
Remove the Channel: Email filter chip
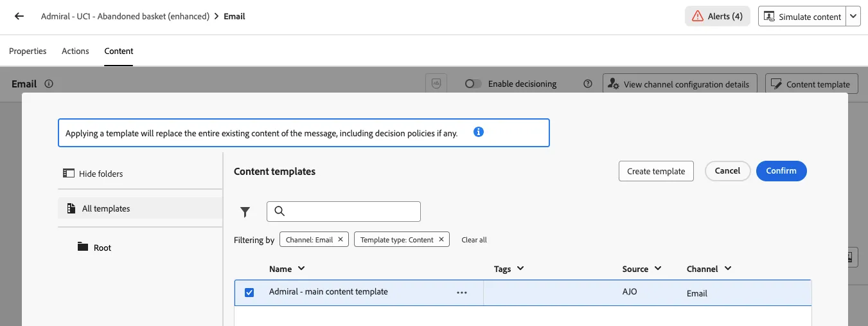coord(341,239)
